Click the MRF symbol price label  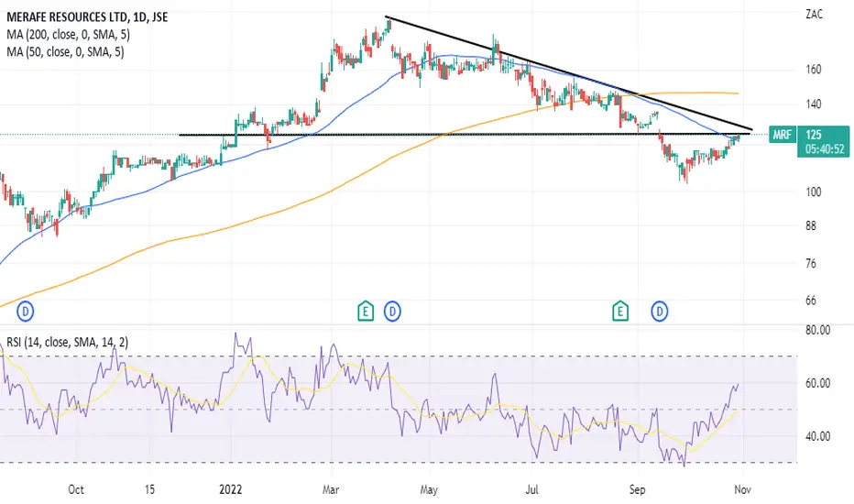pos(783,134)
